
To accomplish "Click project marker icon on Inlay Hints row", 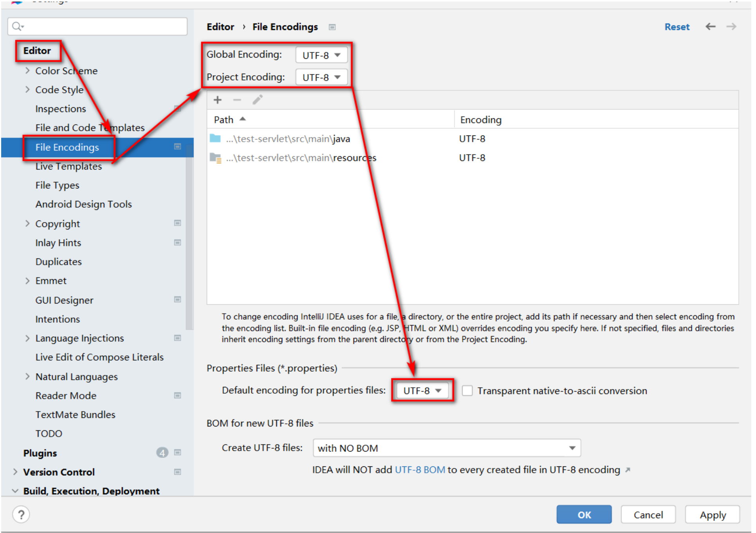I will (x=178, y=243).
